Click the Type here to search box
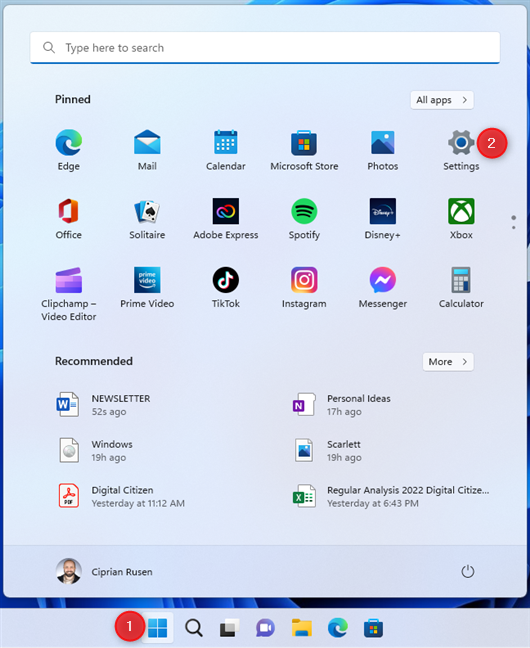The height and width of the screenshot is (648, 530). point(265,48)
